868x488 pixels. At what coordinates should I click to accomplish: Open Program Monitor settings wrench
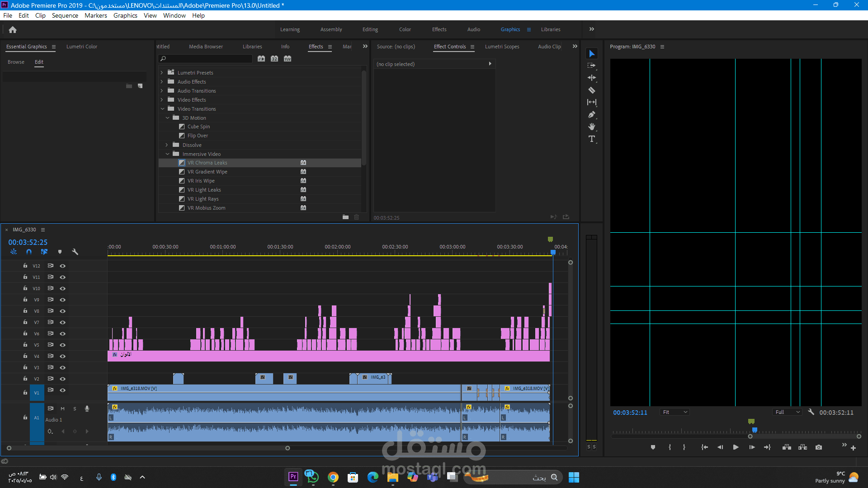point(811,412)
